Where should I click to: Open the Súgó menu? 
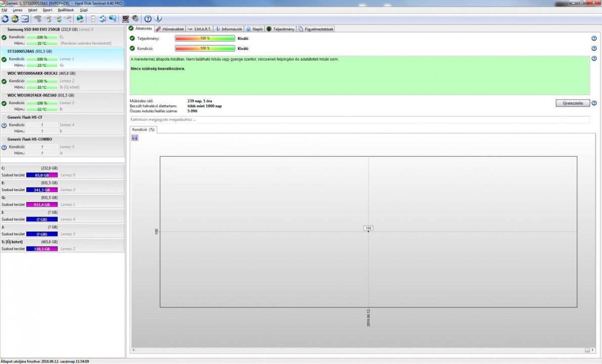83,10
